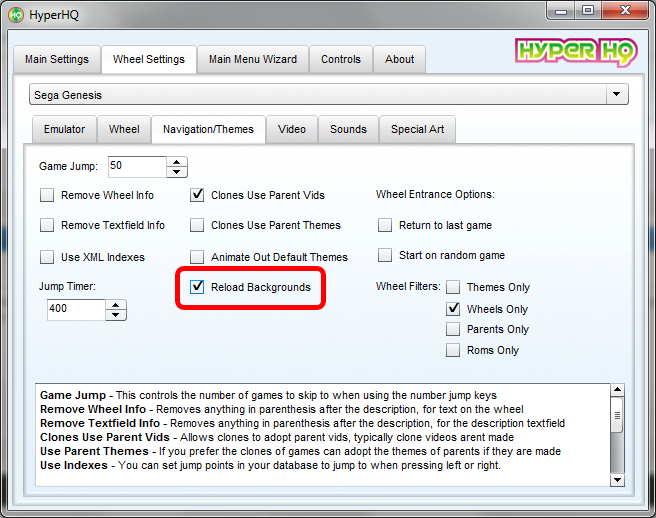The width and height of the screenshot is (656, 518).
Task: Select the Navigation/Themes sub-tab
Action: click(x=208, y=129)
